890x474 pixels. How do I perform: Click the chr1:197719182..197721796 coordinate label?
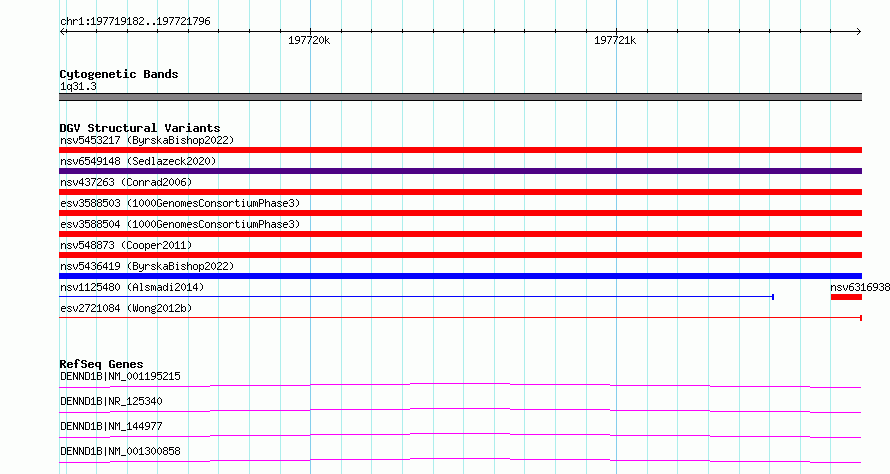(x=135, y=22)
